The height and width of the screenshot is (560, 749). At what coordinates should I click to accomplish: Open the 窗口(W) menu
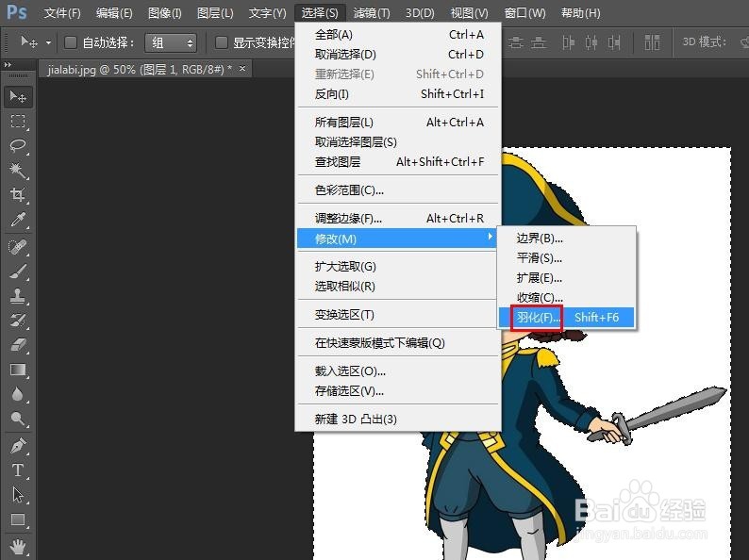(525, 13)
